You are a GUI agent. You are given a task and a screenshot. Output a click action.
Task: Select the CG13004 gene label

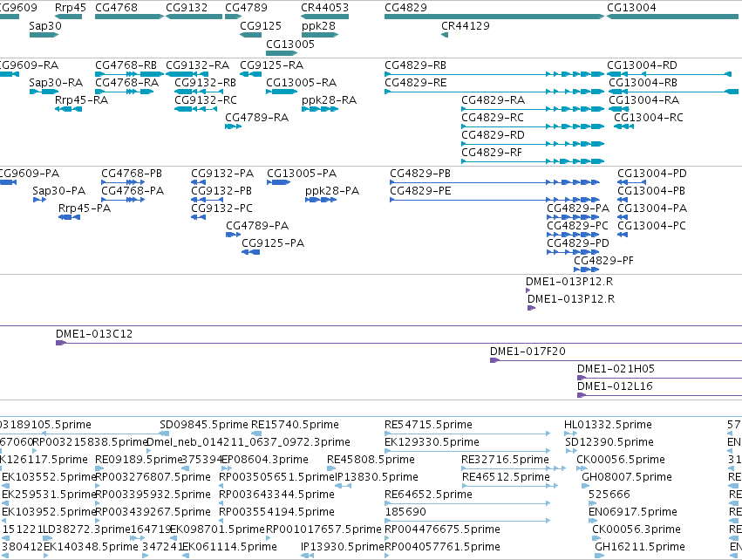coord(631,8)
